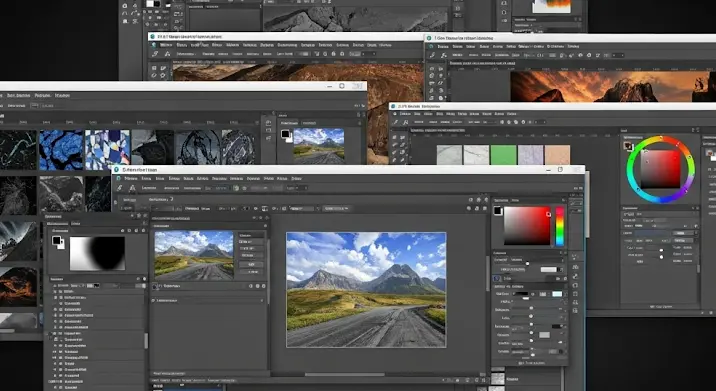Pick the green swatch in the marble window
This screenshot has width=716, height=391.
tap(503, 155)
